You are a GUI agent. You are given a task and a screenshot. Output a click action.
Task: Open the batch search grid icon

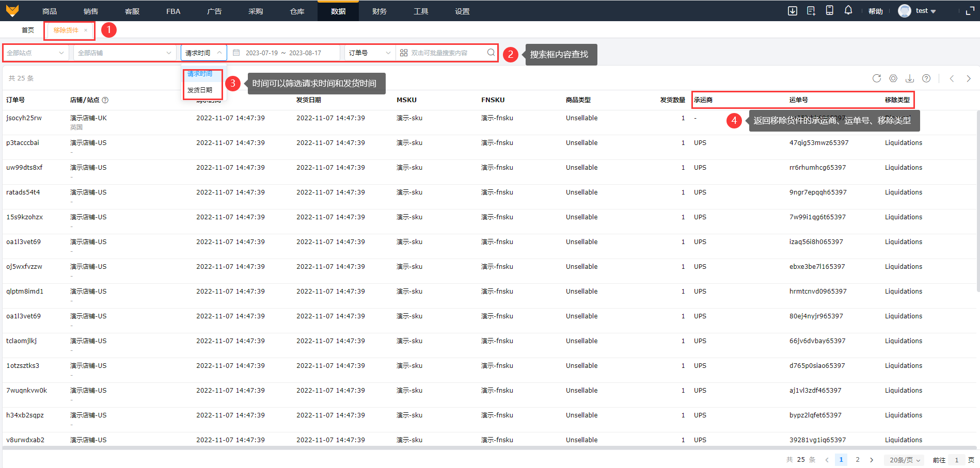(404, 53)
